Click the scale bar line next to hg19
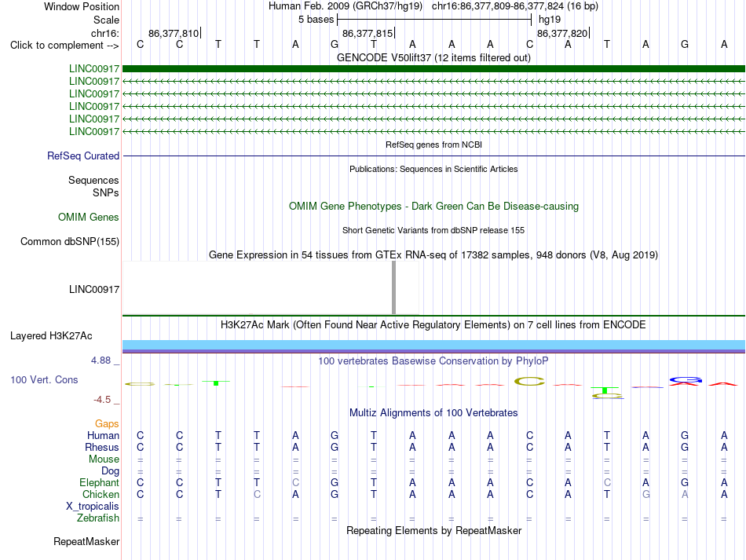This screenshot has width=746, height=560. point(434,20)
